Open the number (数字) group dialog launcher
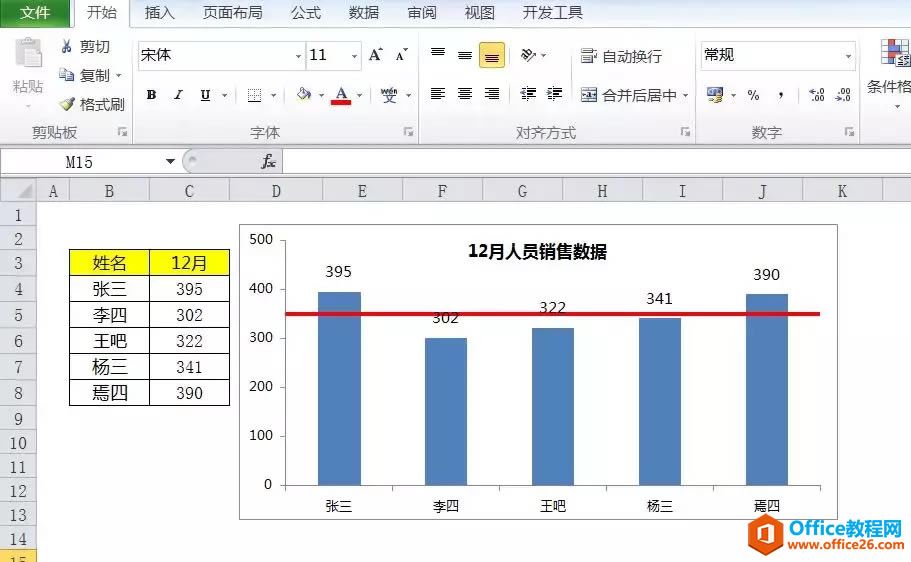 point(849,132)
